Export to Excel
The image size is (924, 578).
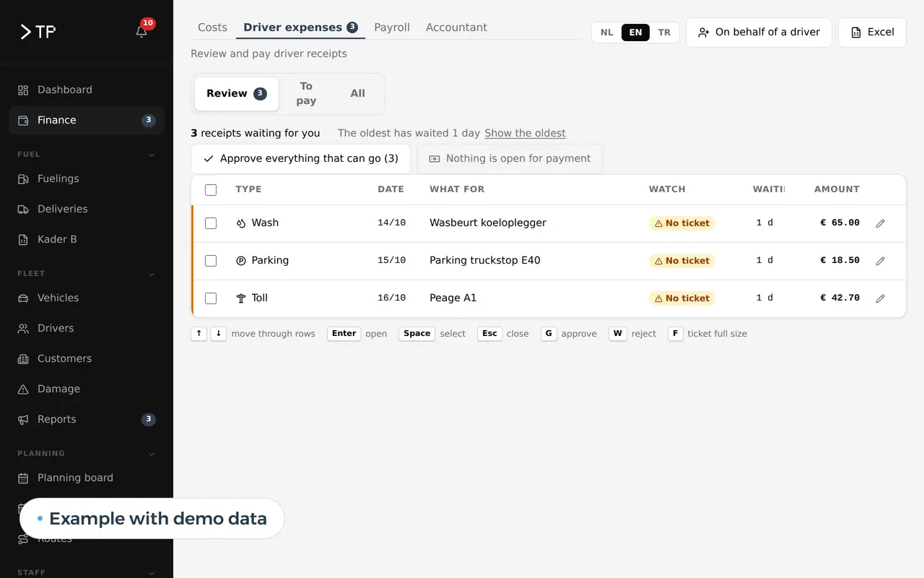point(872,33)
